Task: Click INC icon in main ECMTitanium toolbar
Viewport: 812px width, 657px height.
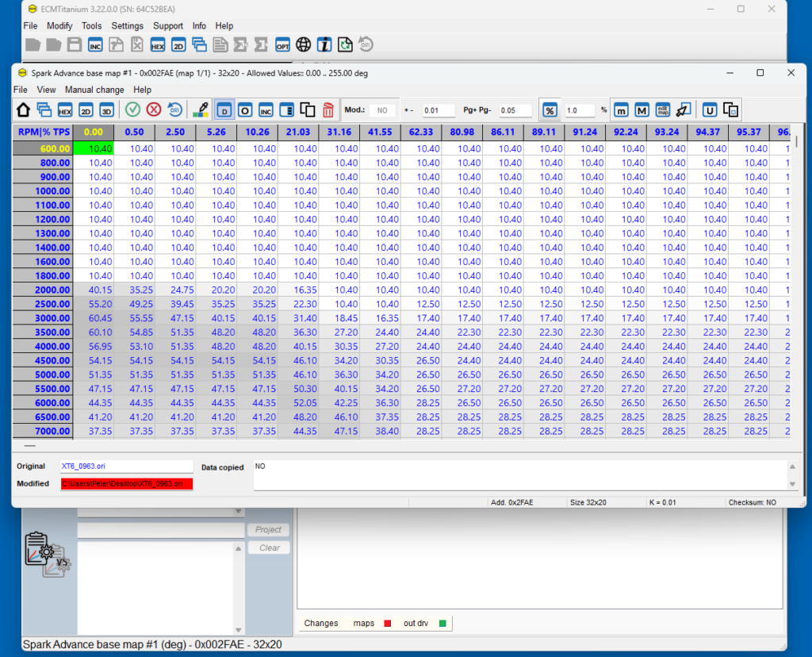Action: 95,45
